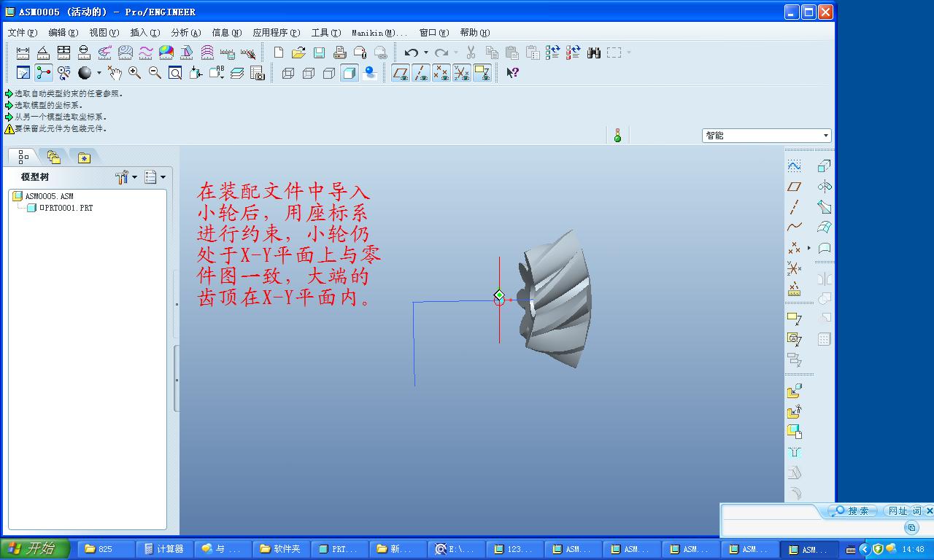Click the diameter measurement tool icon

coord(84,52)
